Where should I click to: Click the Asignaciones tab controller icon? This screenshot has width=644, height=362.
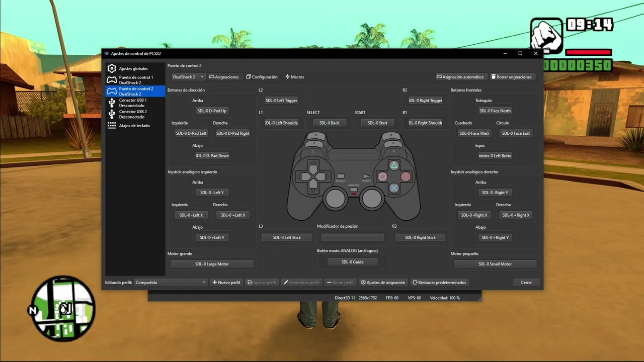212,77
